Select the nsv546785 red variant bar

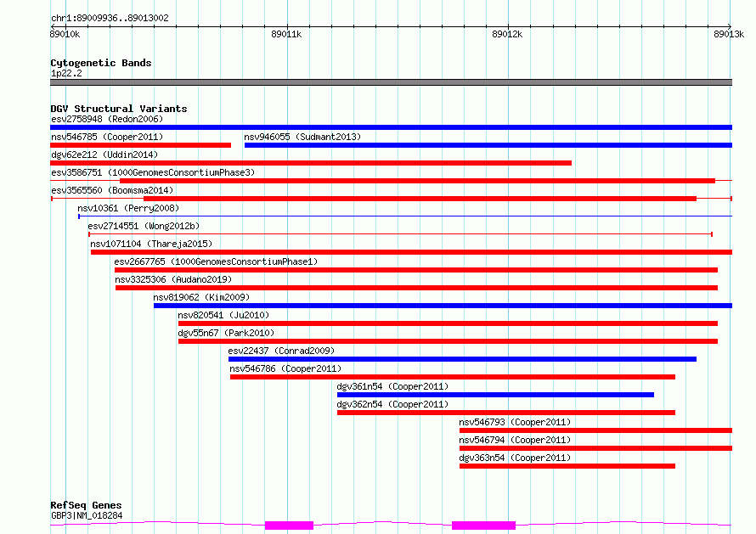tap(140, 145)
